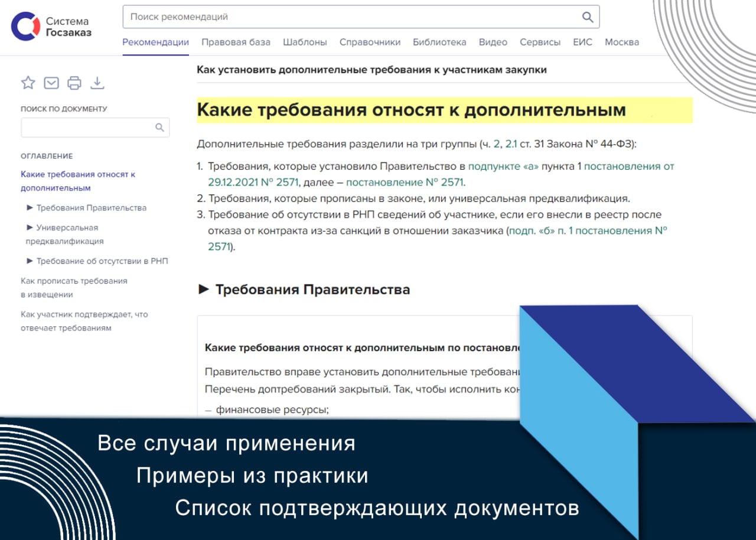Click the Поиск по документу input field
The height and width of the screenshot is (540, 756).
click(x=95, y=128)
